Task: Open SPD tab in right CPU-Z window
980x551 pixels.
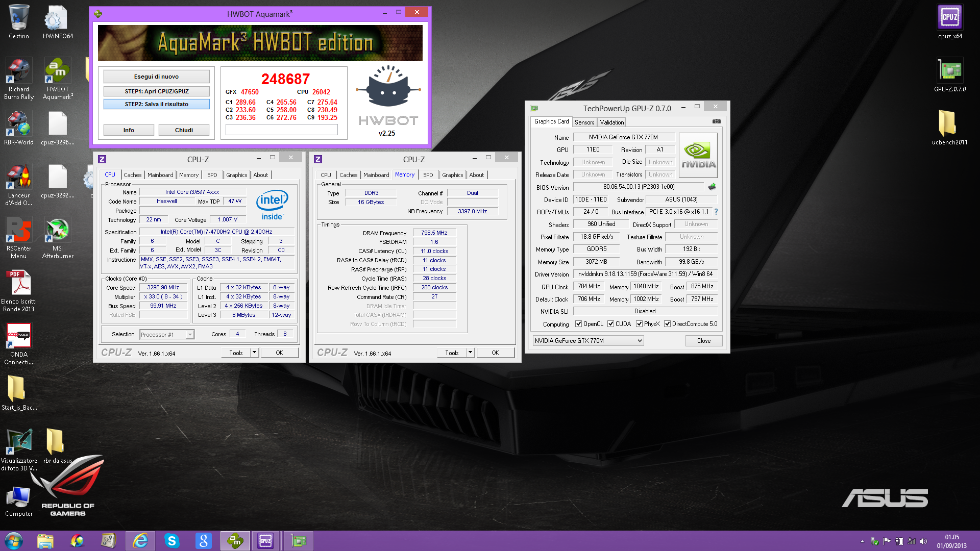Action: pos(428,175)
